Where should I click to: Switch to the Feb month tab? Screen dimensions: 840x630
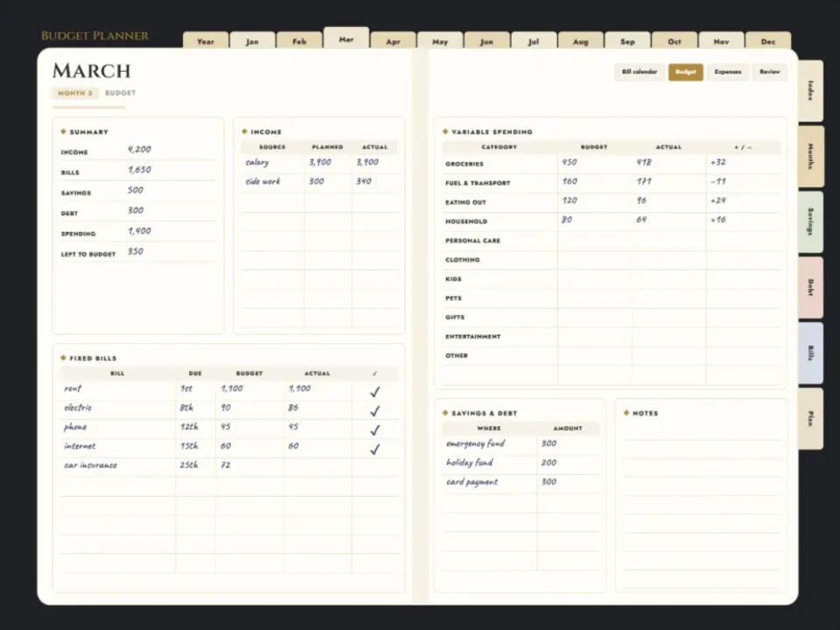299,41
